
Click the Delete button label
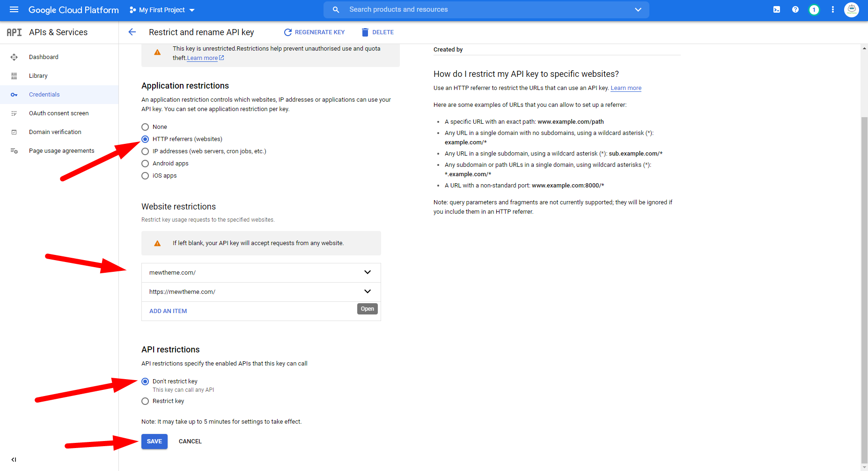point(383,32)
